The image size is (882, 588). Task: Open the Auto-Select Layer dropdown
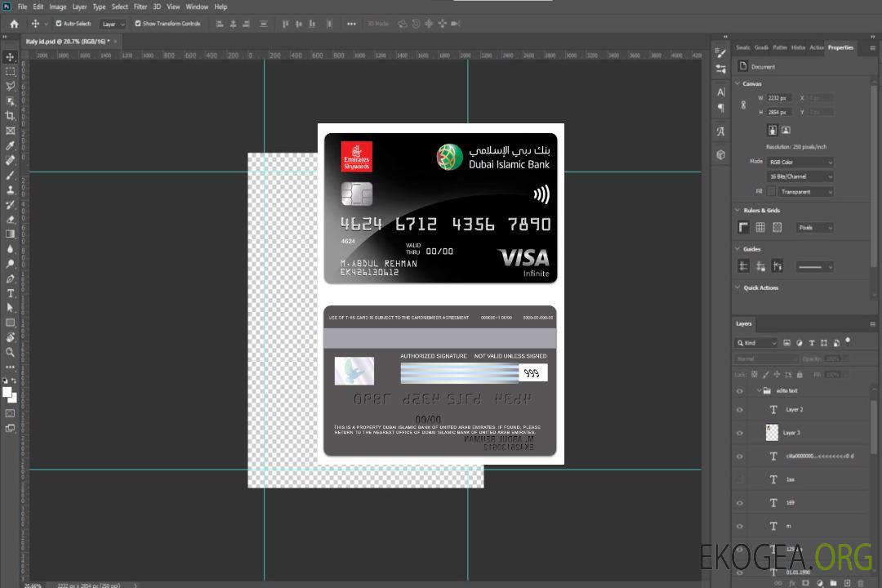pos(113,24)
